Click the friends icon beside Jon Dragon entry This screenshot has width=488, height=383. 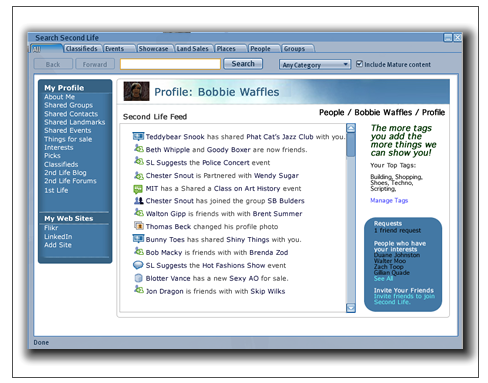tap(139, 290)
